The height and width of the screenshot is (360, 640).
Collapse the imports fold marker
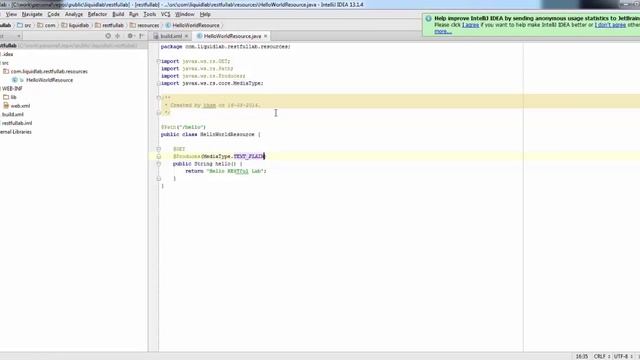coord(158,61)
